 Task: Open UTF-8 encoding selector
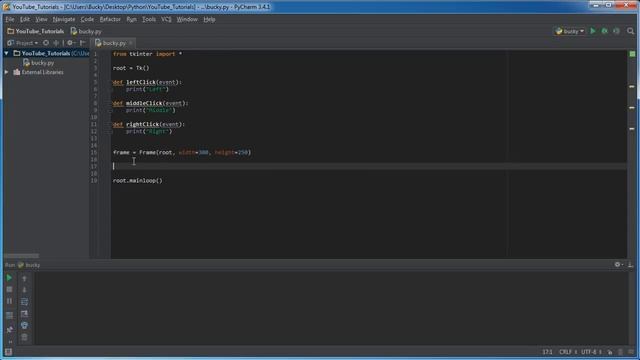591,352
